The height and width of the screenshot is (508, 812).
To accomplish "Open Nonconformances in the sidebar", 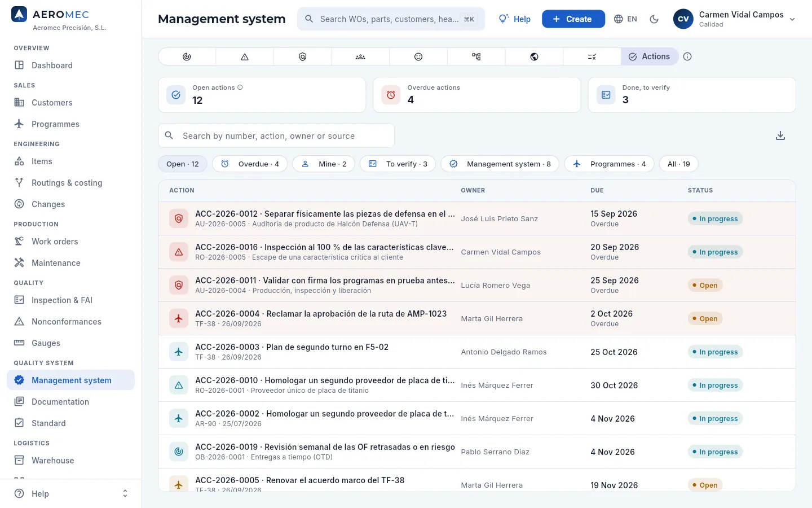I will coord(71,322).
